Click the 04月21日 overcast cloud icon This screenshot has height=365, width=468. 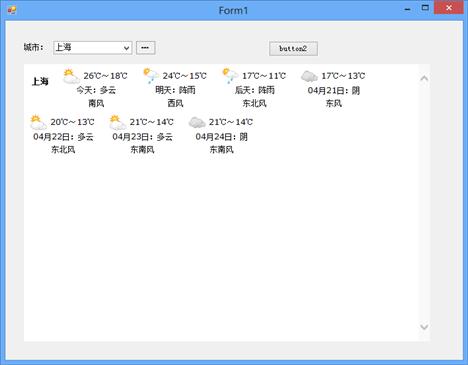pyautogui.click(x=309, y=76)
